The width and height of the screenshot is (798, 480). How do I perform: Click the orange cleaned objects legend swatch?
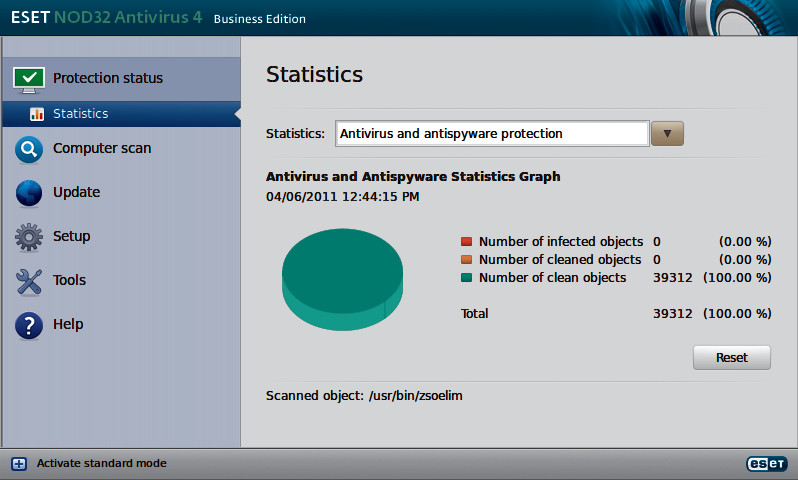click(466, 260)
